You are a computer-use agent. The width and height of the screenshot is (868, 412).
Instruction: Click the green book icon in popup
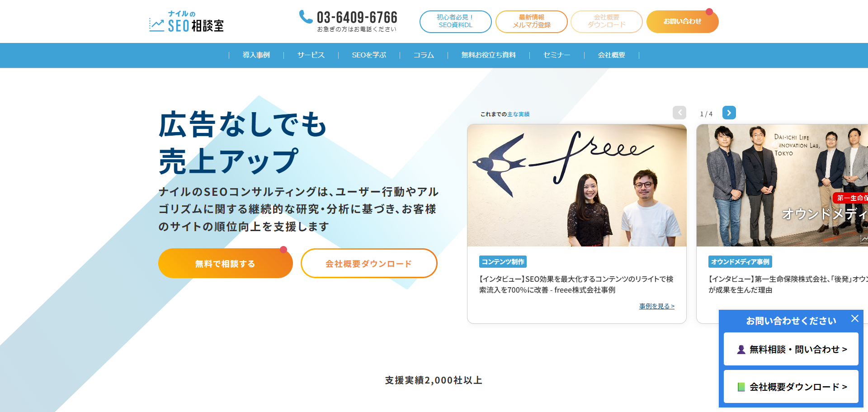tap(741, 387)
